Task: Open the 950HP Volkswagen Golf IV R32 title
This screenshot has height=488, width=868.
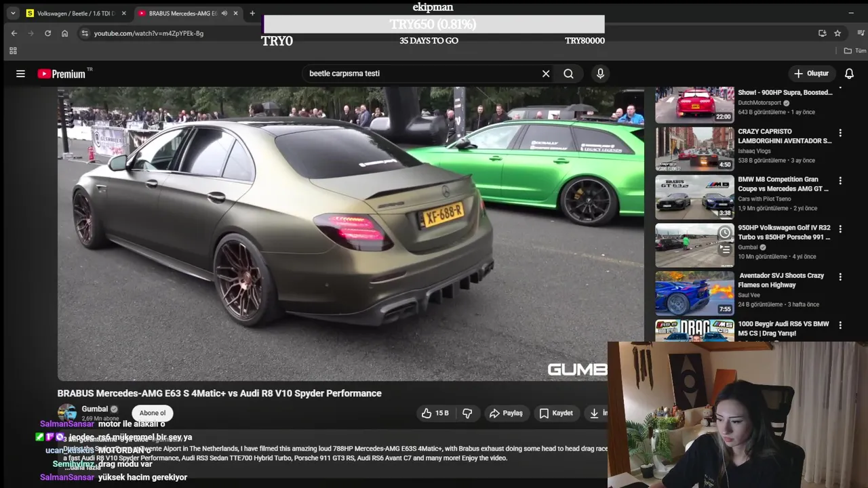Action: click(x=784, y=232)
